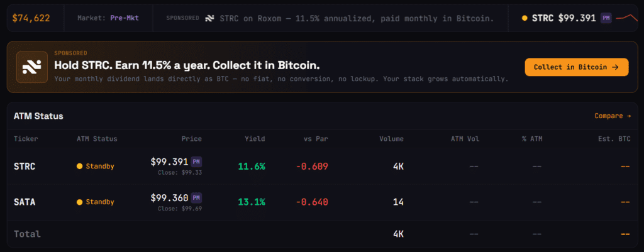Open the STRC ticker row

pyautogui.click(x=25, y=167)
